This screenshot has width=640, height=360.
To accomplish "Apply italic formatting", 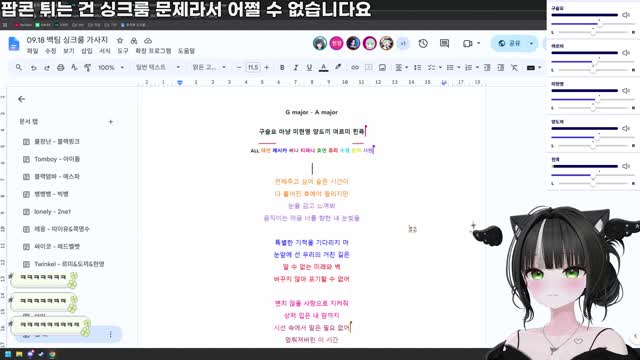I will point(296,67).
